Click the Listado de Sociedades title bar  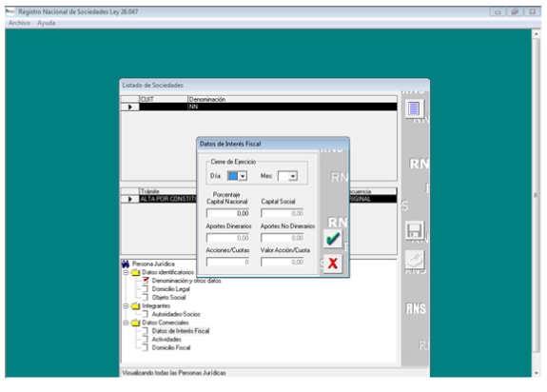point(275,86)
